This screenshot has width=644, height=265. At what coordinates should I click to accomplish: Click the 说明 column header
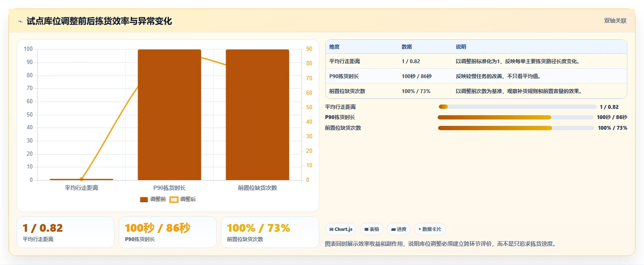pyautogui.click(x=461, y=47)
